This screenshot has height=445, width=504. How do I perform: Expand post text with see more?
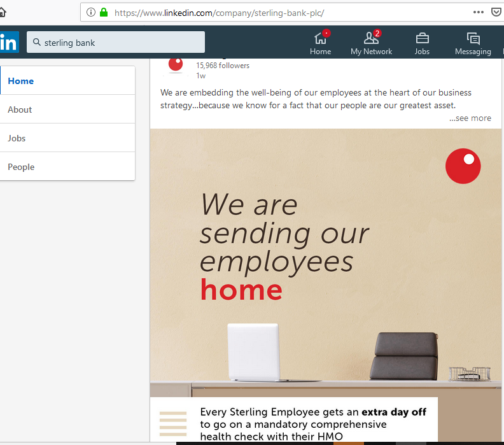tap(470, 118)
